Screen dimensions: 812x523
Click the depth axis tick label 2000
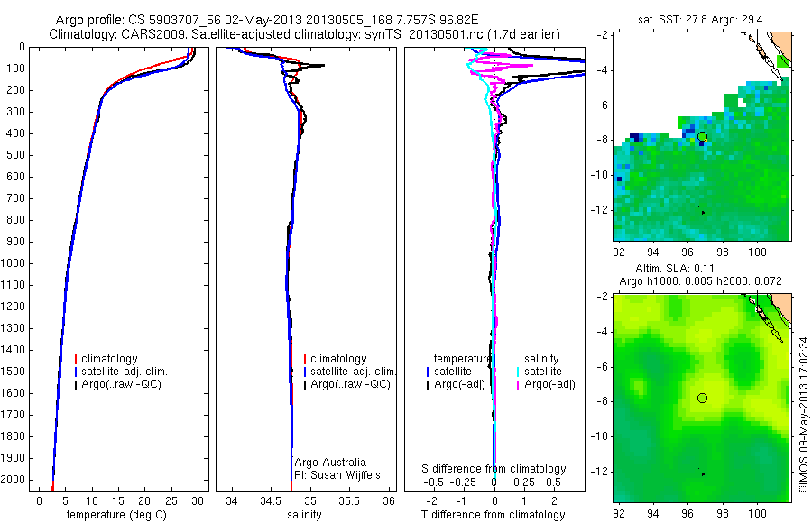13,480
